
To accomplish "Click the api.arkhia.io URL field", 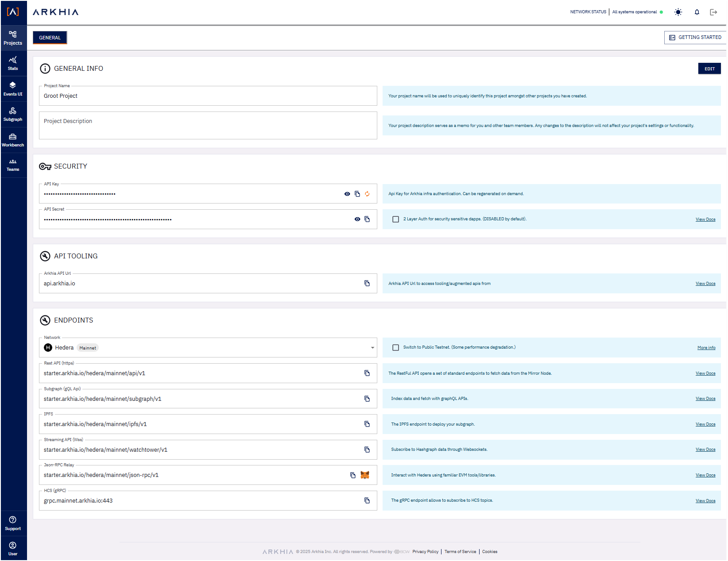I will (208, 283).
